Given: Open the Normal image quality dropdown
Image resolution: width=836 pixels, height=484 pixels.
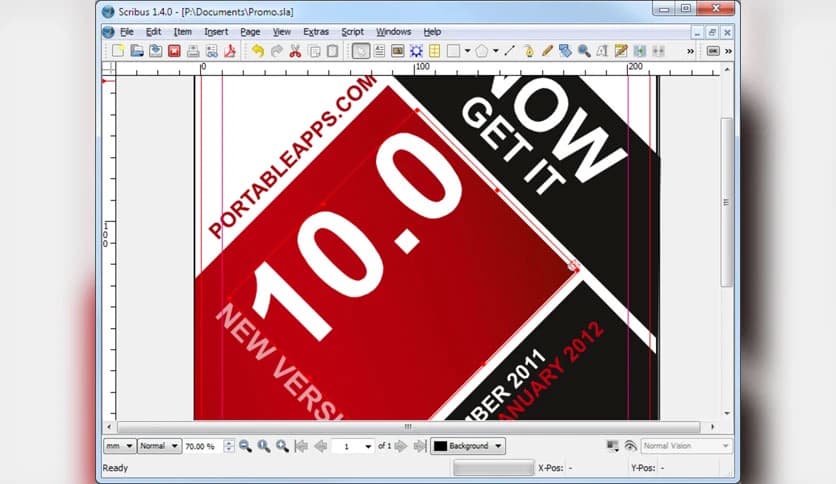Looking at the screenshot, I should [x=159, y=446].
